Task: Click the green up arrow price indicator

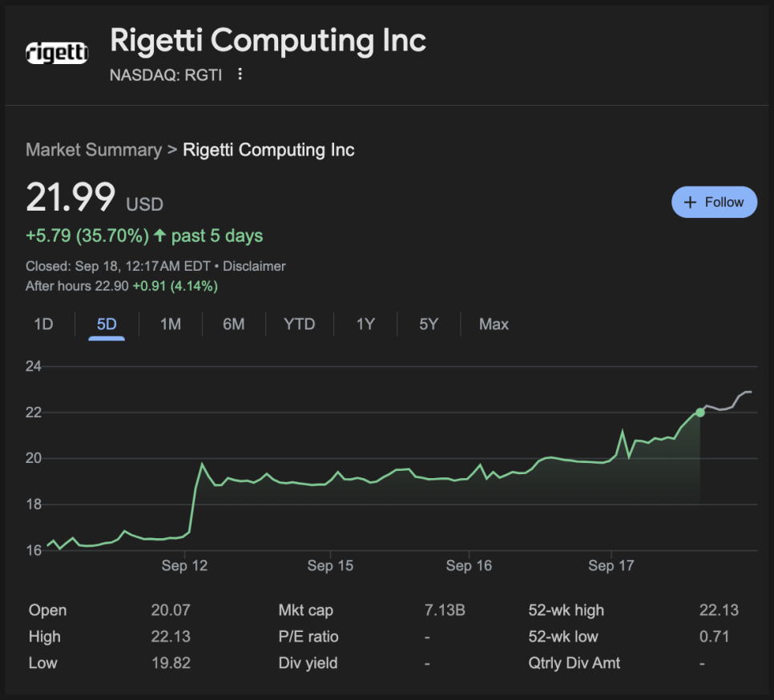Action: tap(159, 235)
